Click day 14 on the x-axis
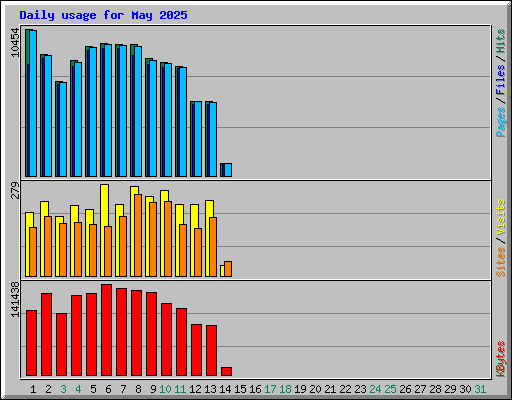Image resolution: width=512 pixels, height=400 pixels. pyautogui.click(x=225, y=389)
